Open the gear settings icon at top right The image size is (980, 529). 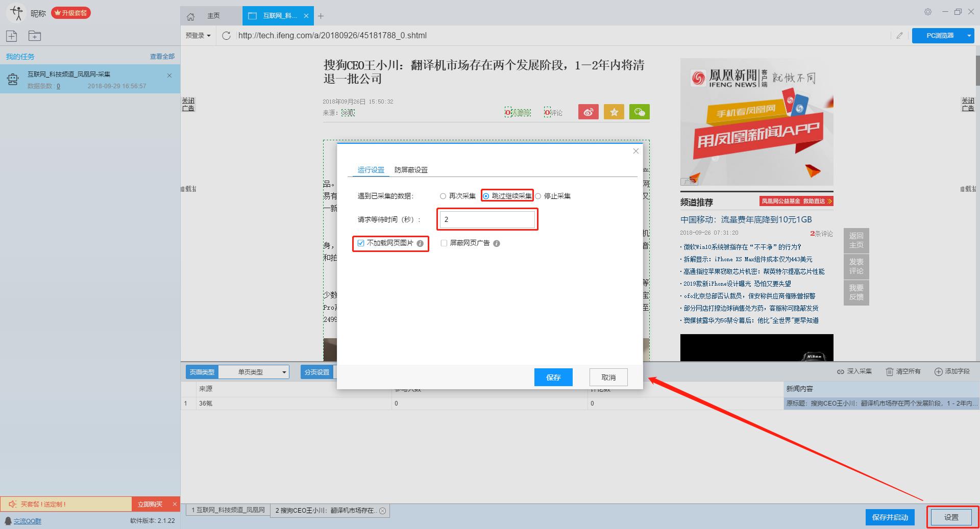click(928, 12)
